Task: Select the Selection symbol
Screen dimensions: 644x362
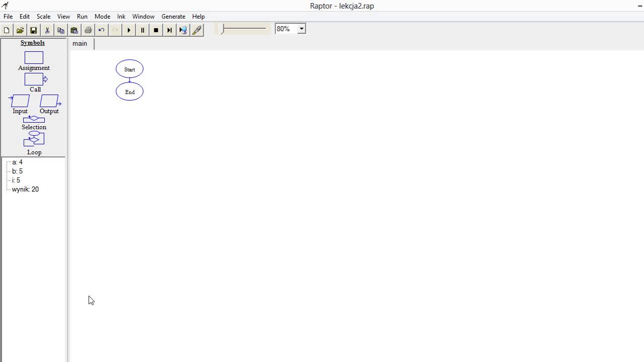Action: 34,120
